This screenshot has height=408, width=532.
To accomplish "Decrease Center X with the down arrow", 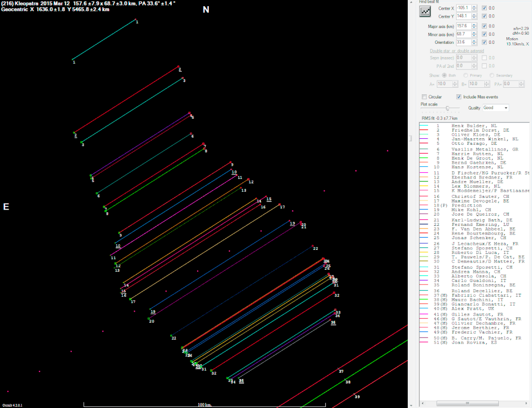I will pos(474,10).
